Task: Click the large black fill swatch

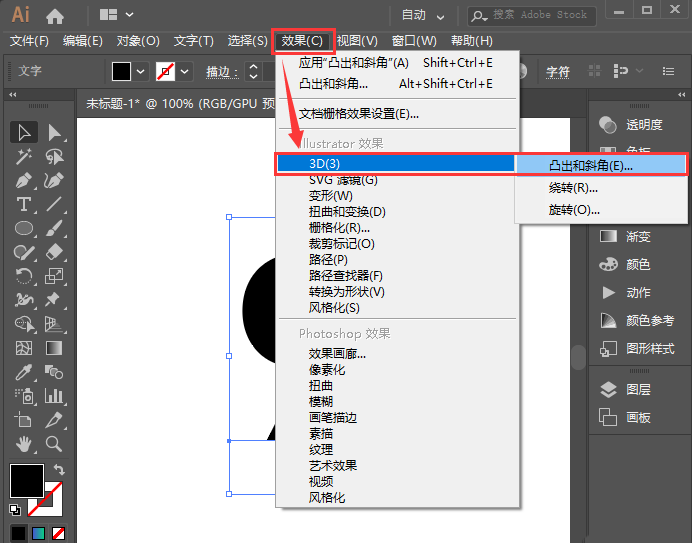Action: coord(26,480)
